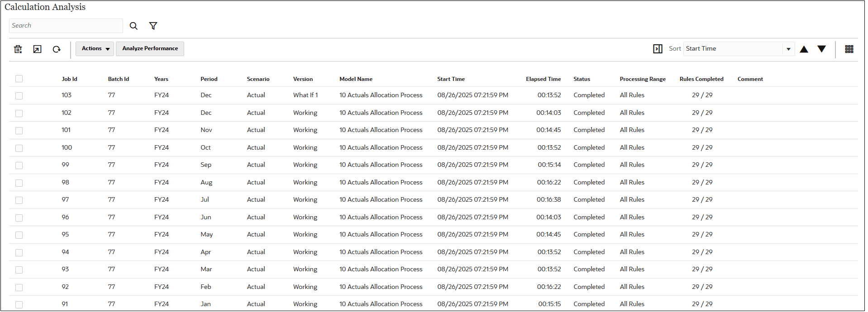Click the export icon in toolbar
This screenshot has height=312, width=868.
(38, 49)
